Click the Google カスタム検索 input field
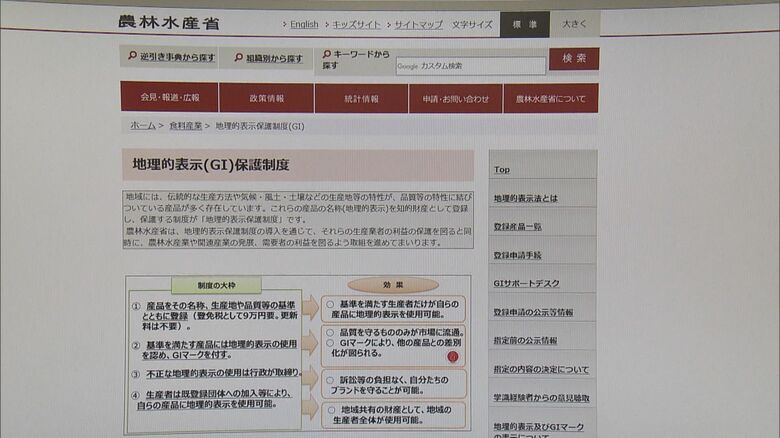Screen dimensions: 780x438 tap(470, 66)
